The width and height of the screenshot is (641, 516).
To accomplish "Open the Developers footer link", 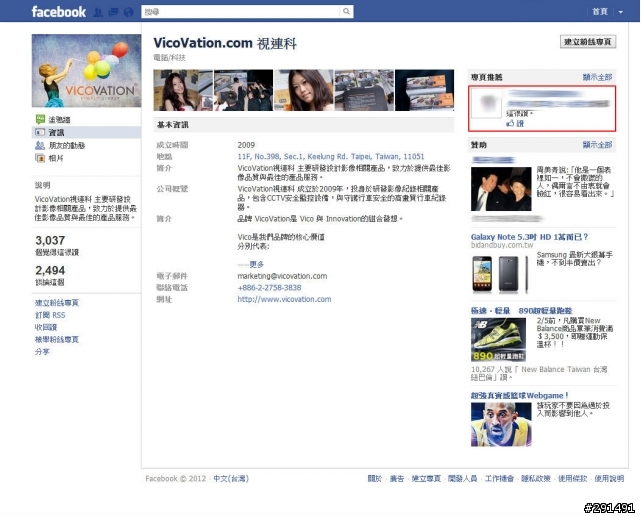I will point(462,478).
